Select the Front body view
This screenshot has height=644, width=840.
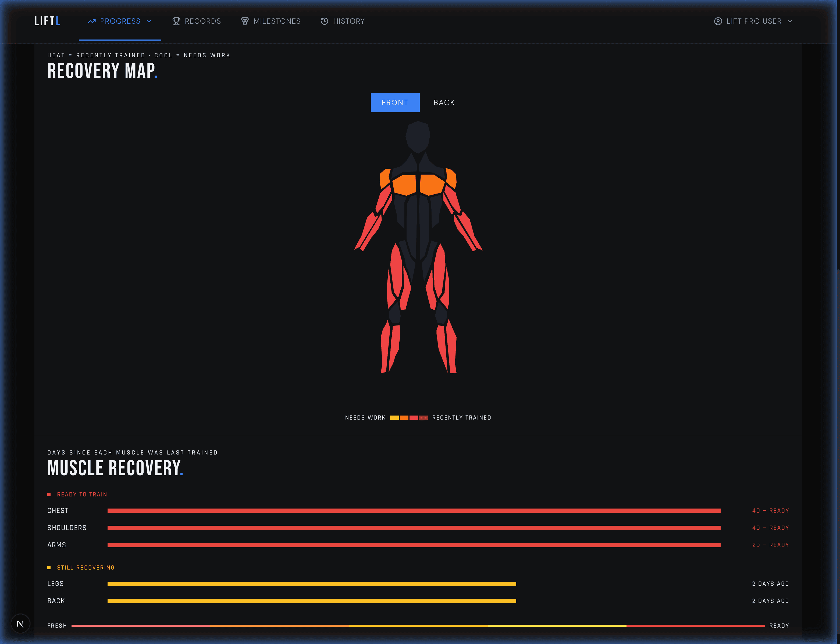(x=395, y=103)
